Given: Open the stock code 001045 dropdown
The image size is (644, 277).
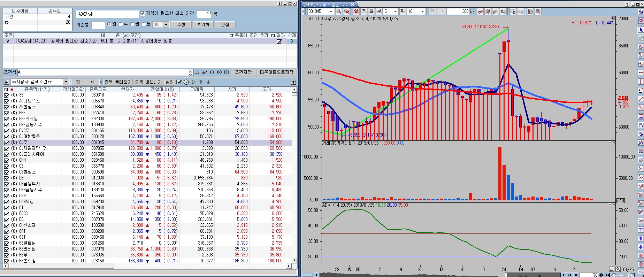Looking at the screenshot, I should 331,11.
